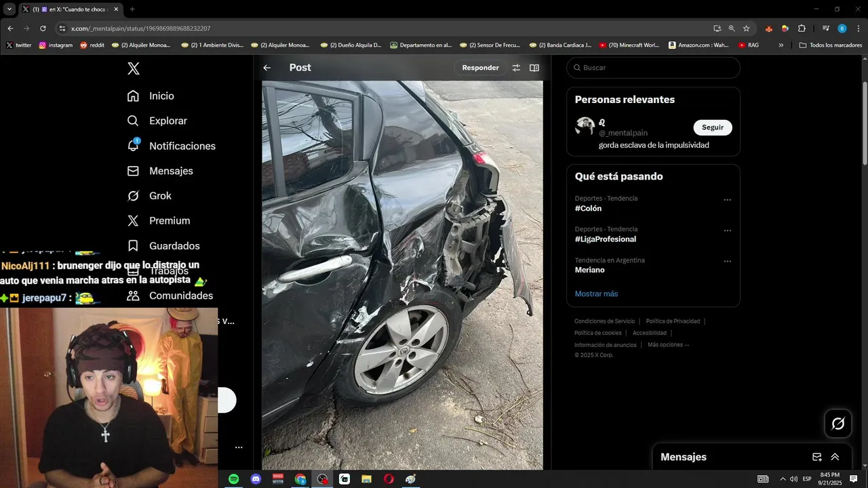Show hidden tray icons chevron

[x=783, y=479]
